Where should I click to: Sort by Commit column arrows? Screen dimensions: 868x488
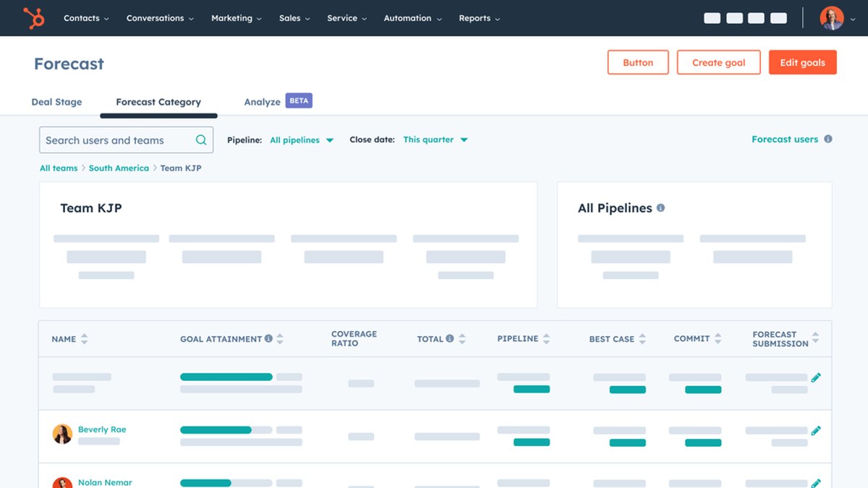[718, 338]
